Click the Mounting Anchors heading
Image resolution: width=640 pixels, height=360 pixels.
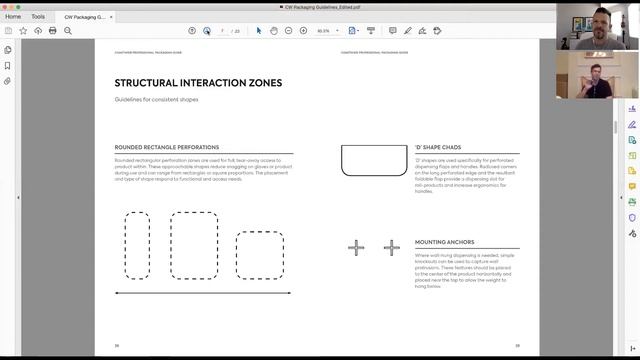click(x=444, y=242)
